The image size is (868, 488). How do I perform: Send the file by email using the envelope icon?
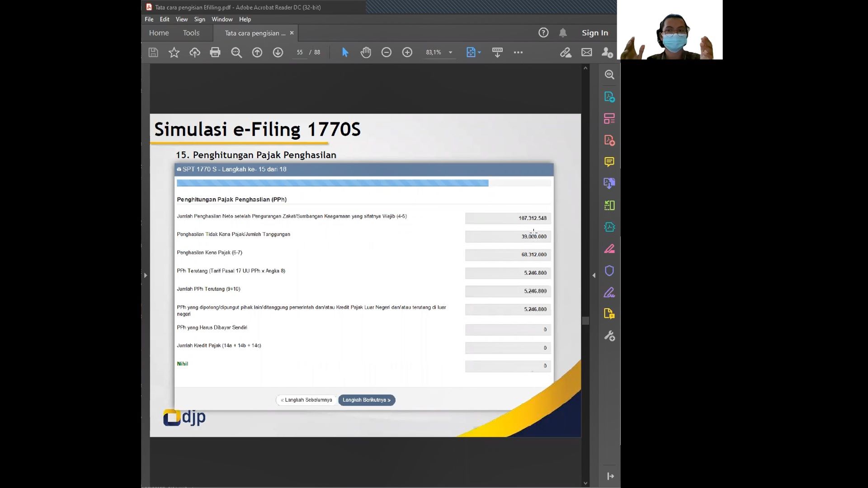587,52
